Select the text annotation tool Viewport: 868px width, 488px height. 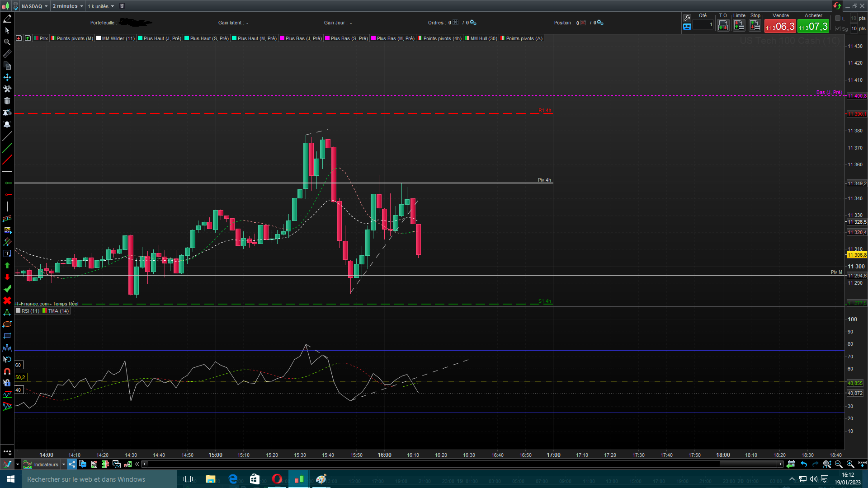point(7,253)
